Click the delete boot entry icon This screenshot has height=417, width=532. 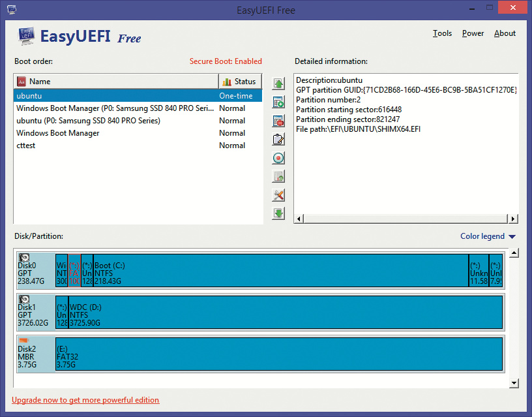[278, 121]
